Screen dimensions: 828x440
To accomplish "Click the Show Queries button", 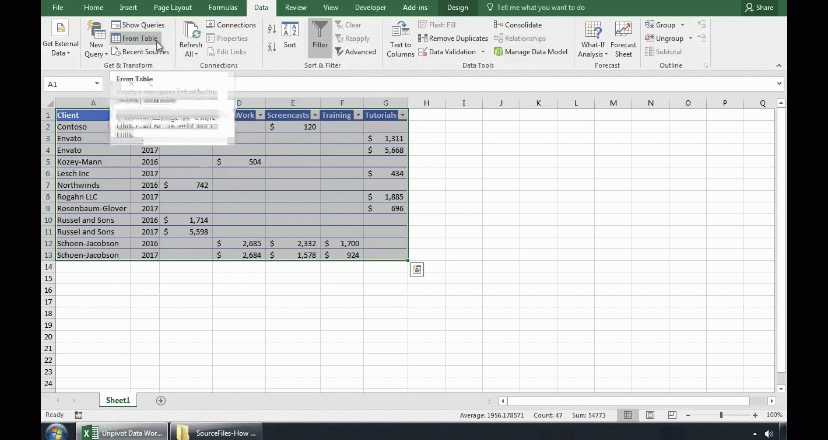I will (x=137, y=25).
